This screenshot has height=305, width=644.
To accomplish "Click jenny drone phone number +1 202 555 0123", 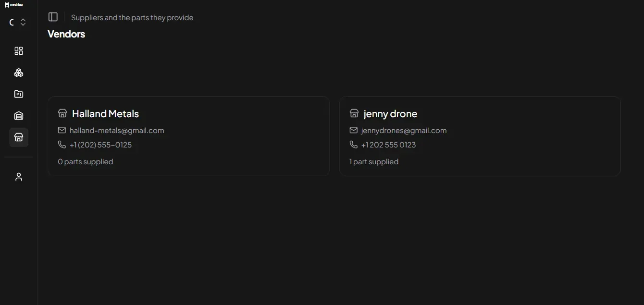I will [x=388, y=145].
